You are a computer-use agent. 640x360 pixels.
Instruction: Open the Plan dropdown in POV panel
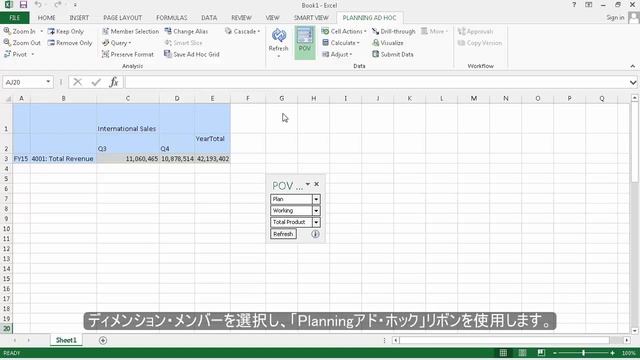pos(316,199)
